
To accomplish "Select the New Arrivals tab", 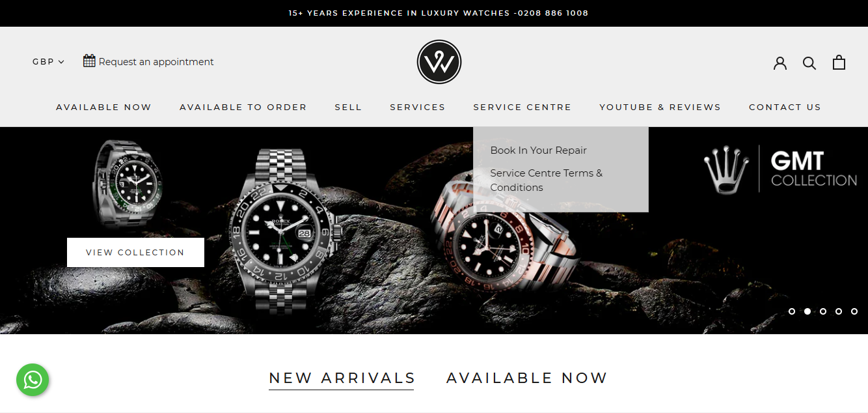I will pyautogui.click(x=342, y=378).
